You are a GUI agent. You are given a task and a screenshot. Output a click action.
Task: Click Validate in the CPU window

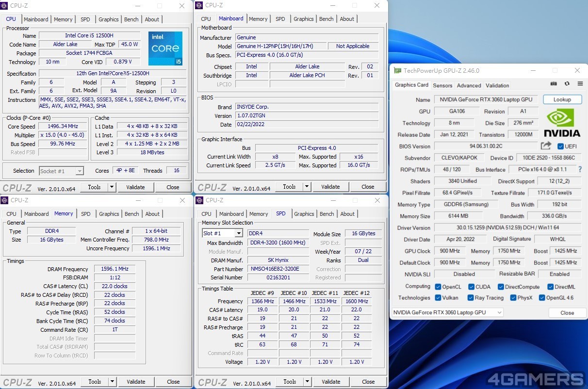[135, 187]
